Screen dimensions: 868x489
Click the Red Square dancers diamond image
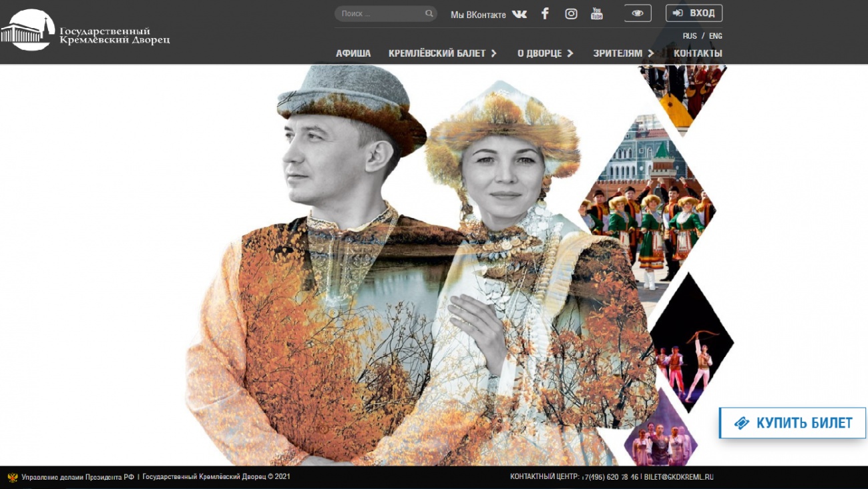(646, 207)
